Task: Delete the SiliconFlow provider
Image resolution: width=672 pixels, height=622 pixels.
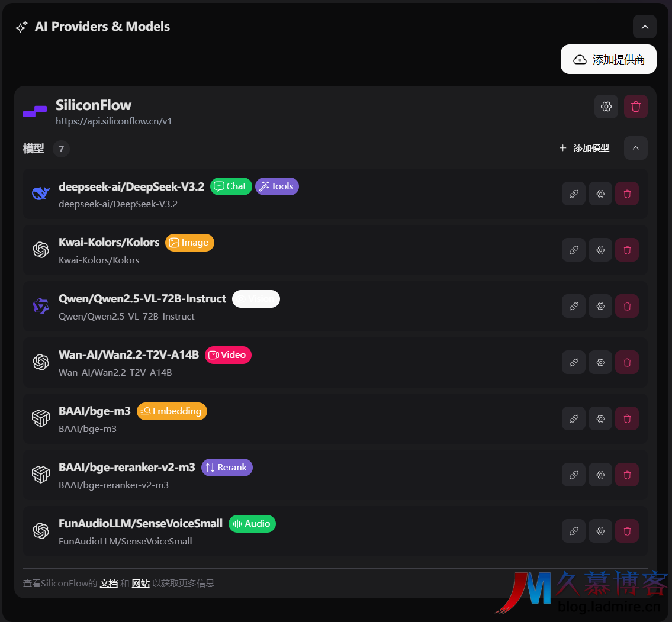Action: coord(635,107)
